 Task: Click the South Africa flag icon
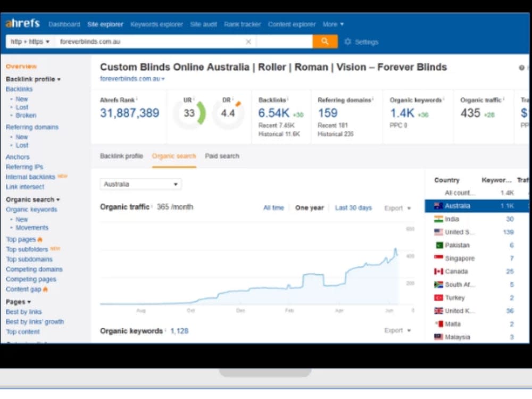click(x=438, y=284)
